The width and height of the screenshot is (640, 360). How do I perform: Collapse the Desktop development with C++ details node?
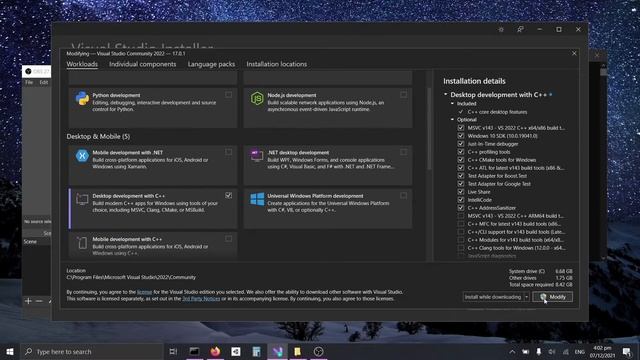coord(446,94)
